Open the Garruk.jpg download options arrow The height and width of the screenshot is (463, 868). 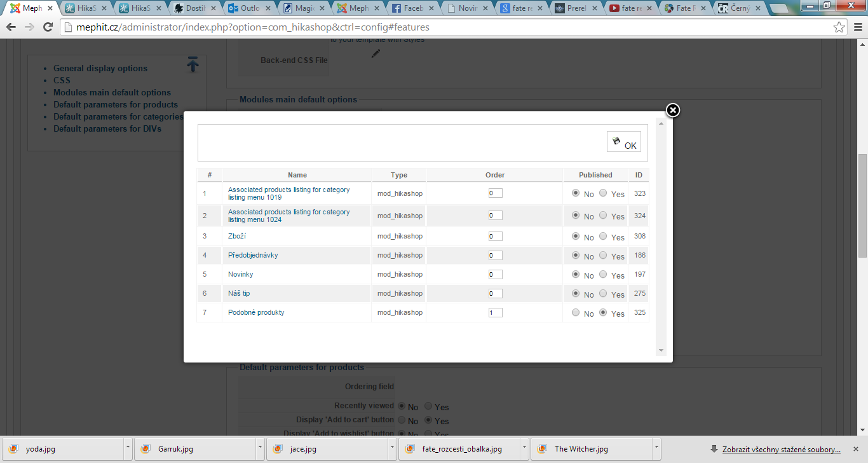coord(260,448)
